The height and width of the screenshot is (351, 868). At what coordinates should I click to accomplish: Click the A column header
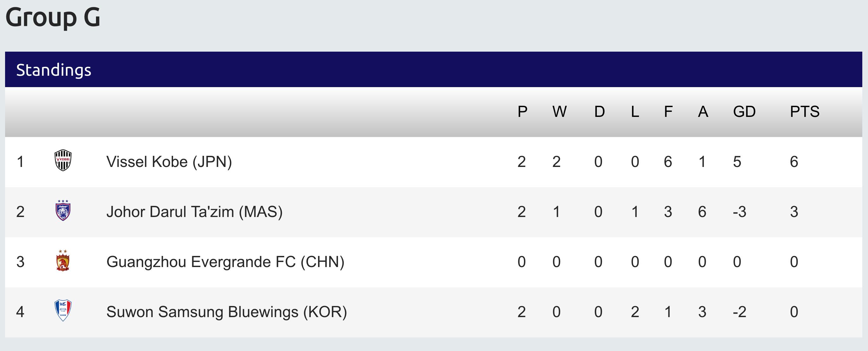[703, 112]
